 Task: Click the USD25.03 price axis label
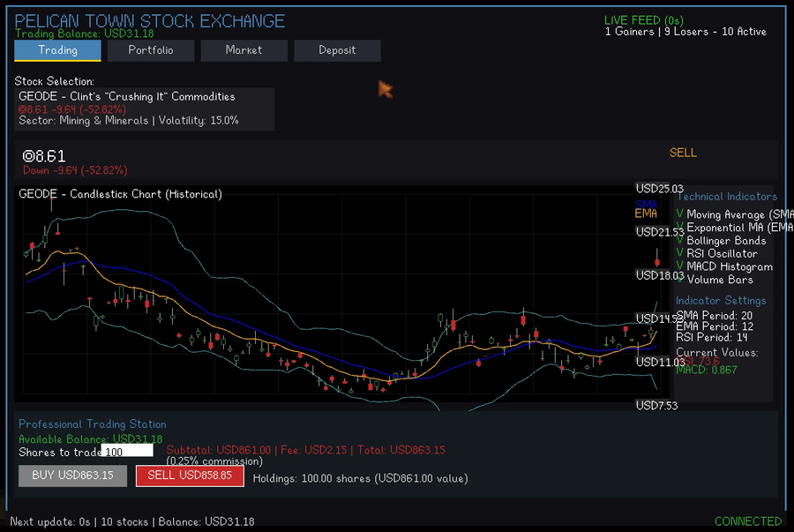[x=659, y=189]
